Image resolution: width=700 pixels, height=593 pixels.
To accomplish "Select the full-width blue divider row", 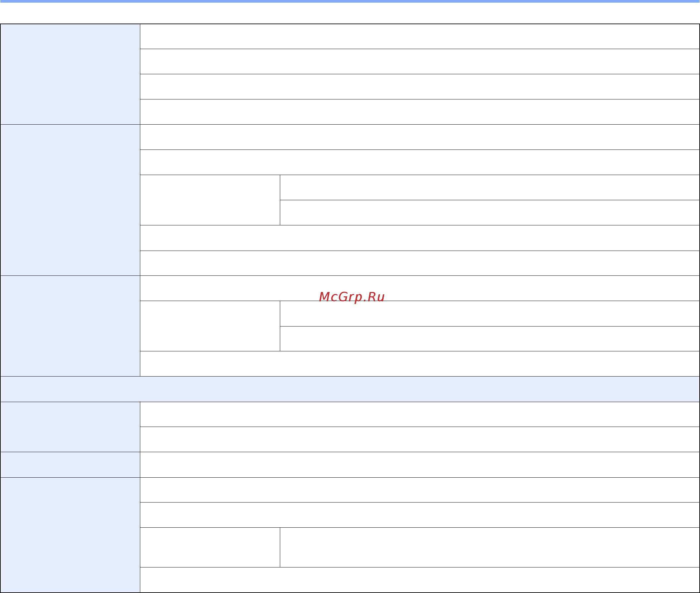I will tap(350, 389).
